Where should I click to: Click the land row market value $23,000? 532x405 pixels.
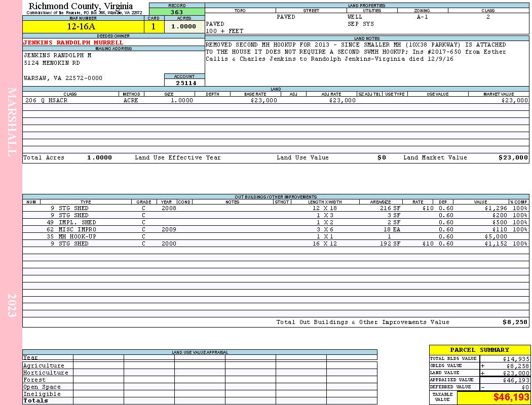point(515,100)
